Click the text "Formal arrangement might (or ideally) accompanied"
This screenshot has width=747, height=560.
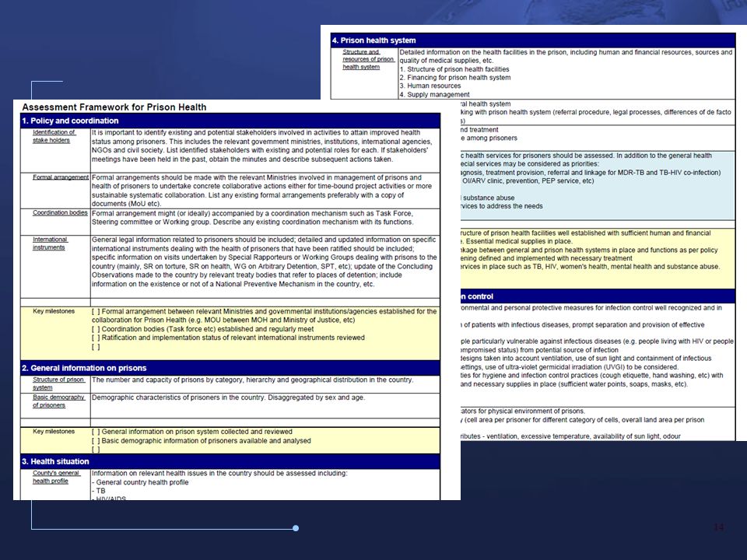pos(252,218)
